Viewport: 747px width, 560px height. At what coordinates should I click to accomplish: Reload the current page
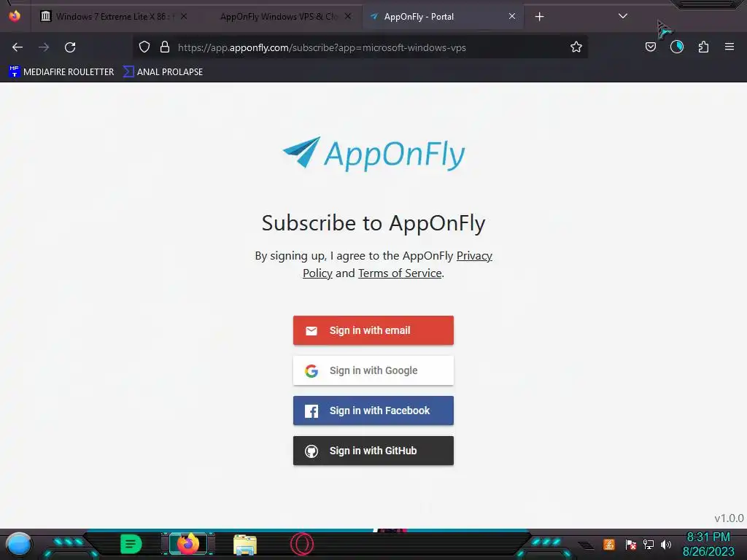(x=70, y=47)
